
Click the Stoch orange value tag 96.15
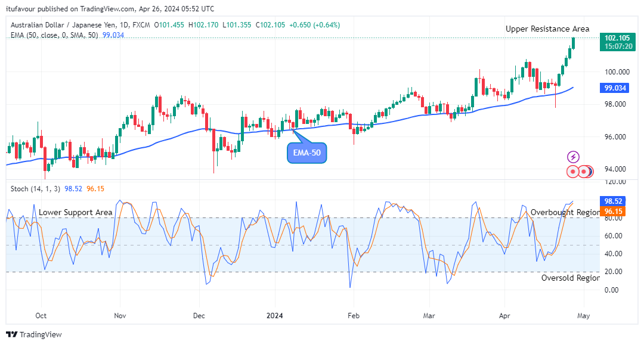pyautogui.click(x=612, y=212)
